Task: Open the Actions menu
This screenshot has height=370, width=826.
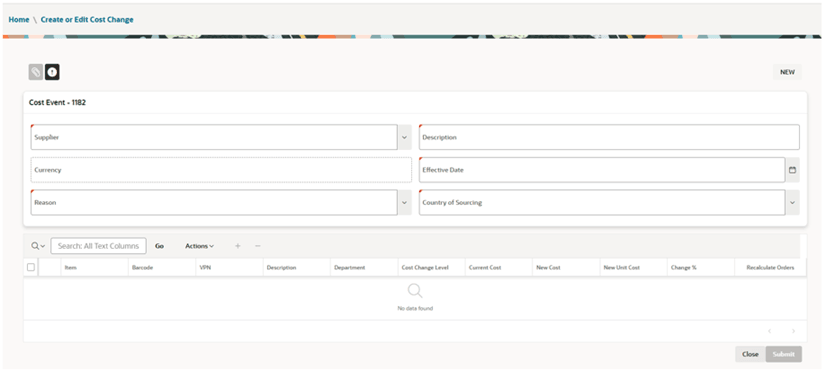Action: point(199,246)
